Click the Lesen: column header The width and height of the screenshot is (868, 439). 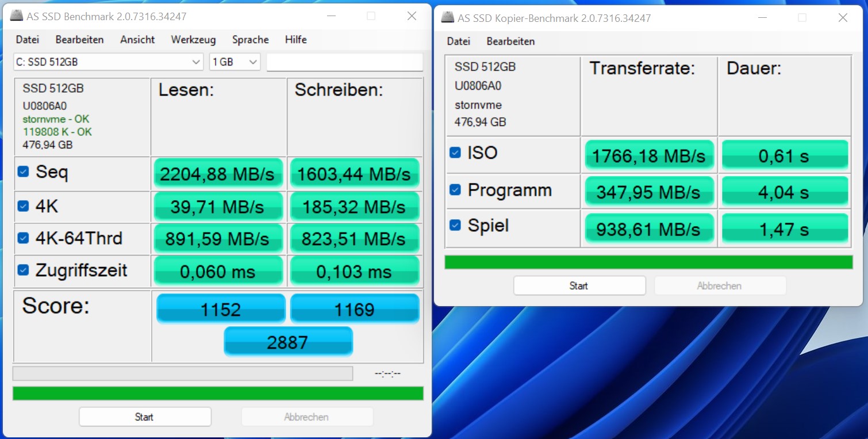coord(186,90)
